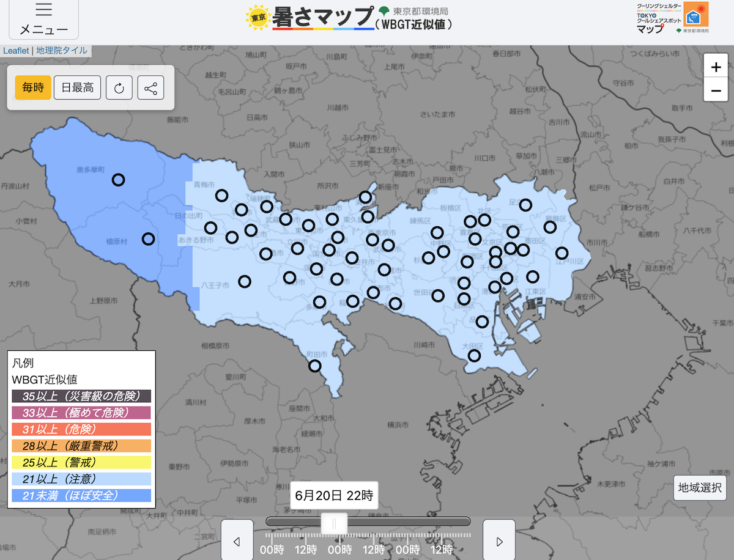The height and width of the screenshot is (560, 734).
Task: Click the 33以上 極めて危険 legend swatch
Action: click(81, 413)
